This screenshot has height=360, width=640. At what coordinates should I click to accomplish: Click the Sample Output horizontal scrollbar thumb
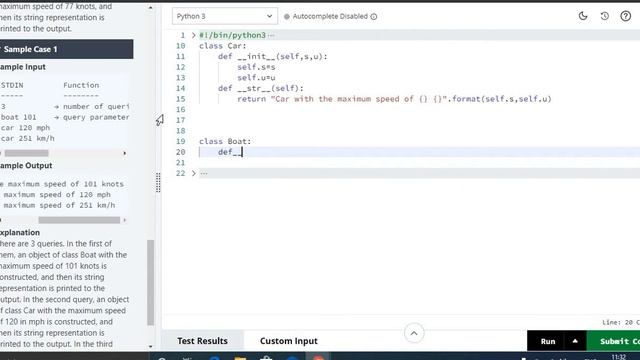point(79,220)
